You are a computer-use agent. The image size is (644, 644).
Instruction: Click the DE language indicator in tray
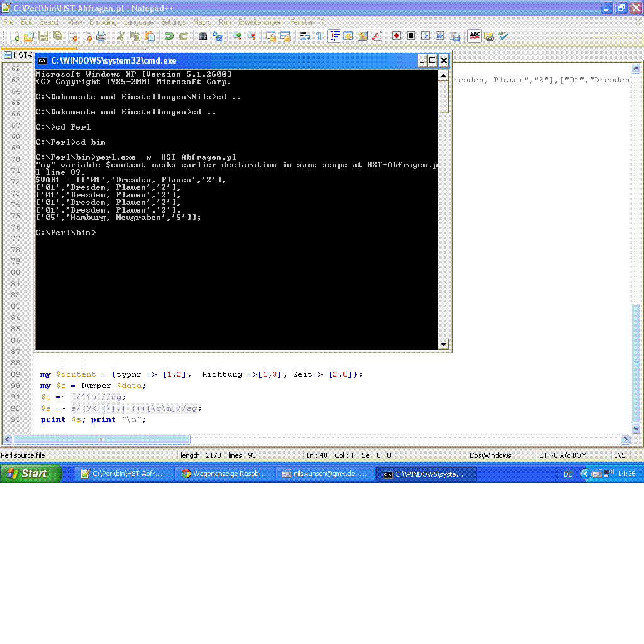[568, 474]
